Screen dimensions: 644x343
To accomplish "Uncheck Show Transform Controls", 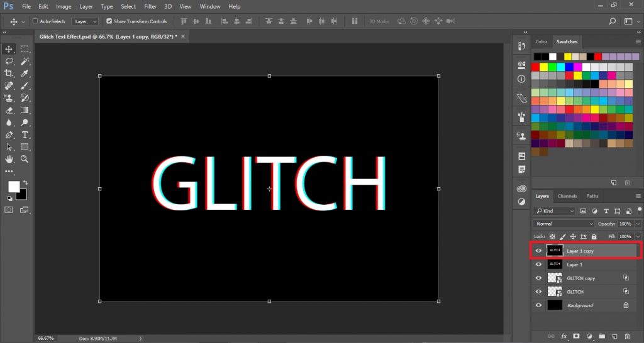I will 109,21.
